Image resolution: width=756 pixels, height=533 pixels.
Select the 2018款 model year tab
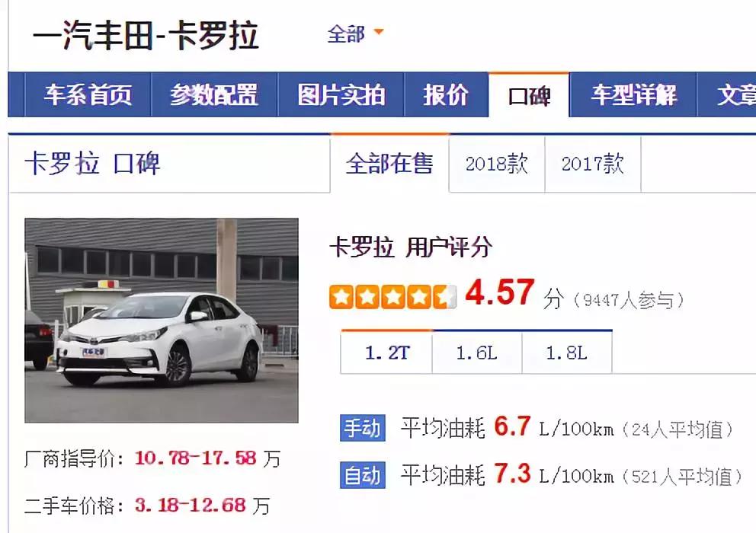pyautogui.click(x=497, y=164)
